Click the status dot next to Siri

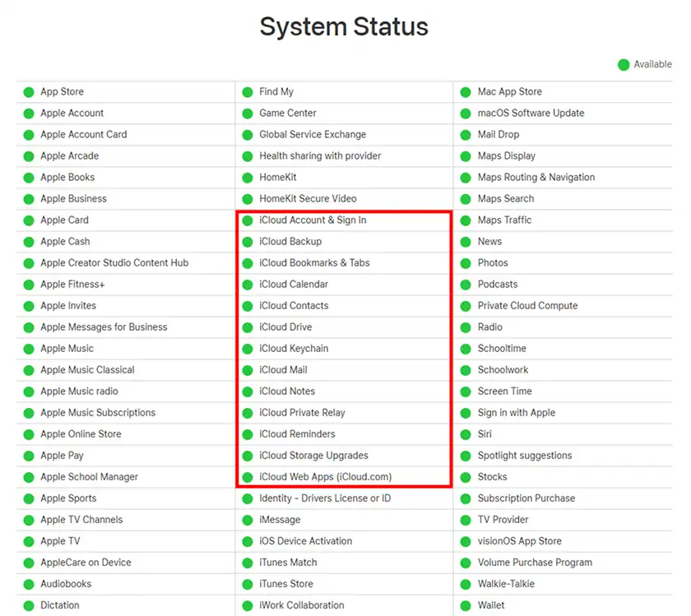click(x=466, y=434)
